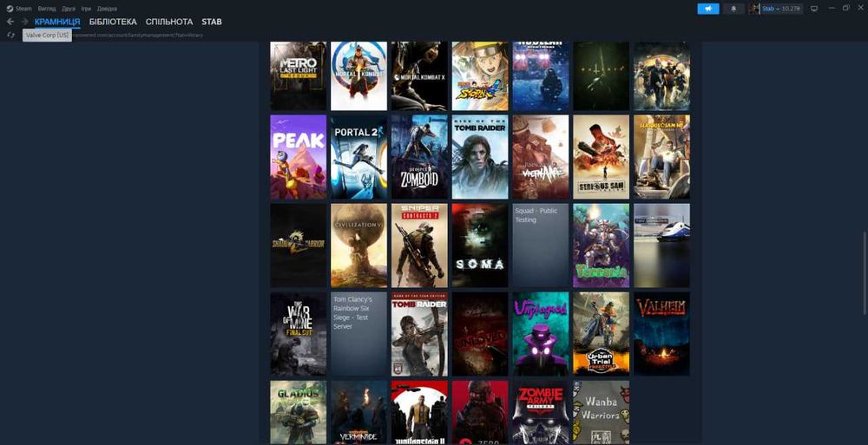Select the Serious Sam 2 cover
This screenshot has width=868, height=445.
[602, 157]
